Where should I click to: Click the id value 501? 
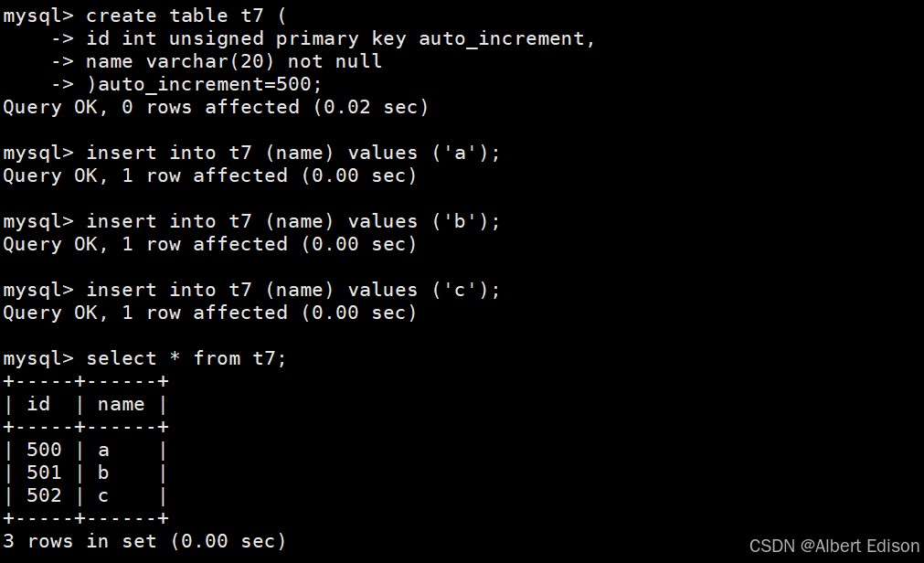coord(45,473)
